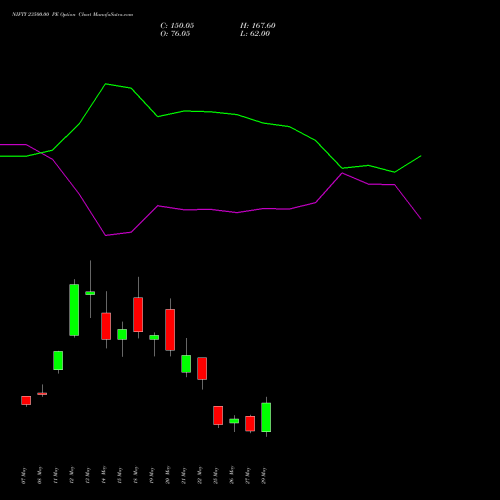Click the green candle above 11 May
500x500 pixels.
[58, 360]
